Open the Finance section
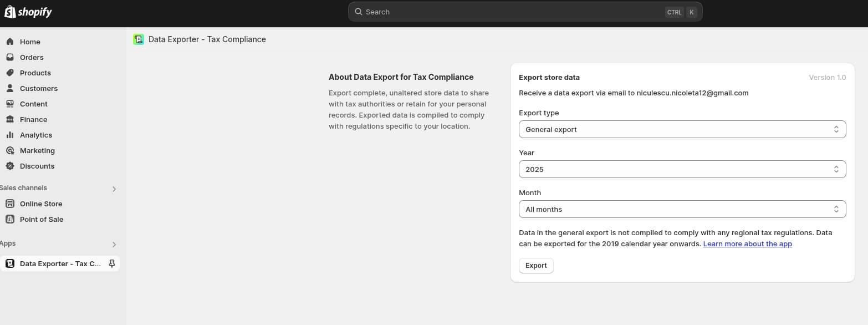868x325 pixels. coord(33,119)
